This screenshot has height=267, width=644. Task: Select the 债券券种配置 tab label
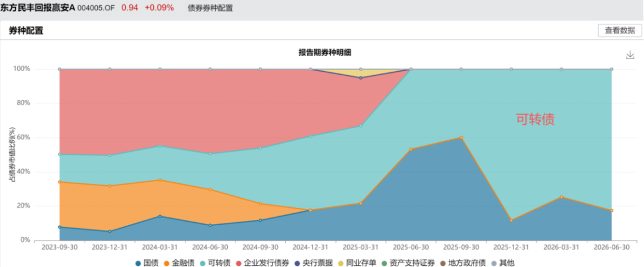click(x=210, y=8)
